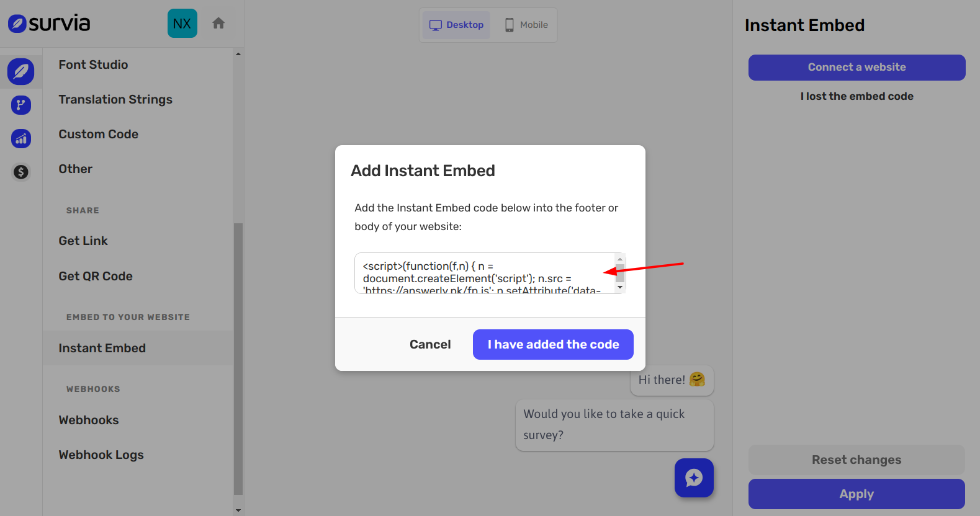The width and height of the screenshot is (980, 516).
Task: Switch preview to Desktop view
Action: pyautogui.click(x=457, y=25)
